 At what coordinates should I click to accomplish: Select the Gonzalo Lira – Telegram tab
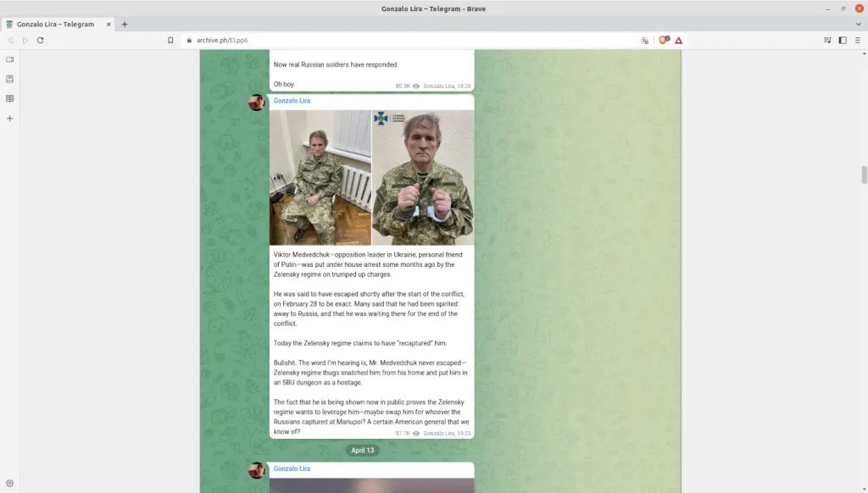point(55,25)
